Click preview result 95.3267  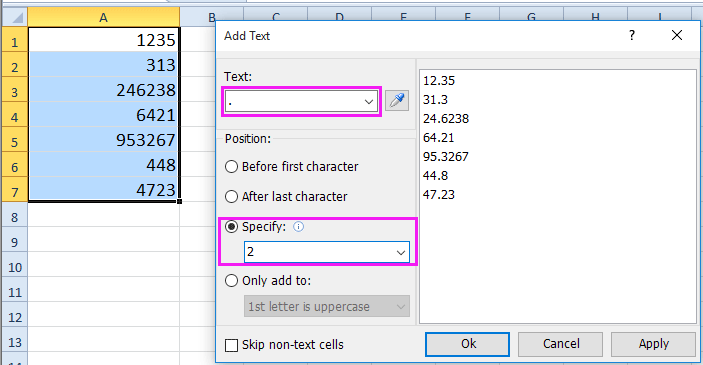pyautogui.click(x=446, y=156)
